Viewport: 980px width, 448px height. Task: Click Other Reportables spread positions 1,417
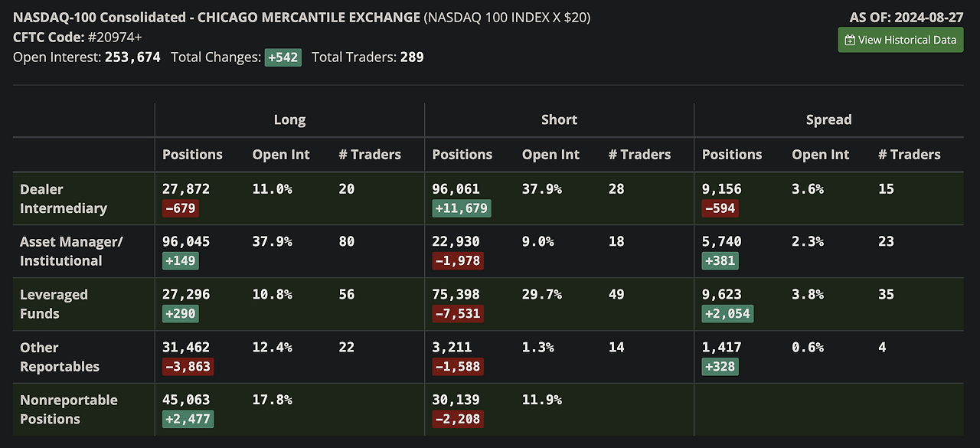coord(722,347)
